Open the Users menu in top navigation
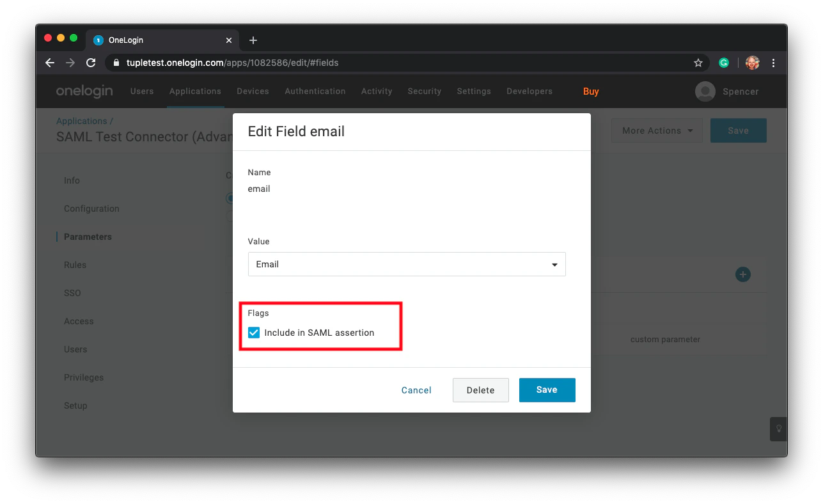 coord(142,91)
